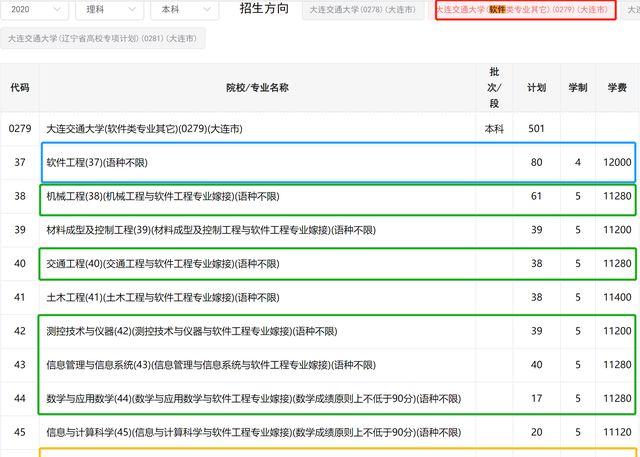Click the 数学与应用数学(44) major name
Screen dimensions: 640x457
pyautogui.click(x=253, y=399)
